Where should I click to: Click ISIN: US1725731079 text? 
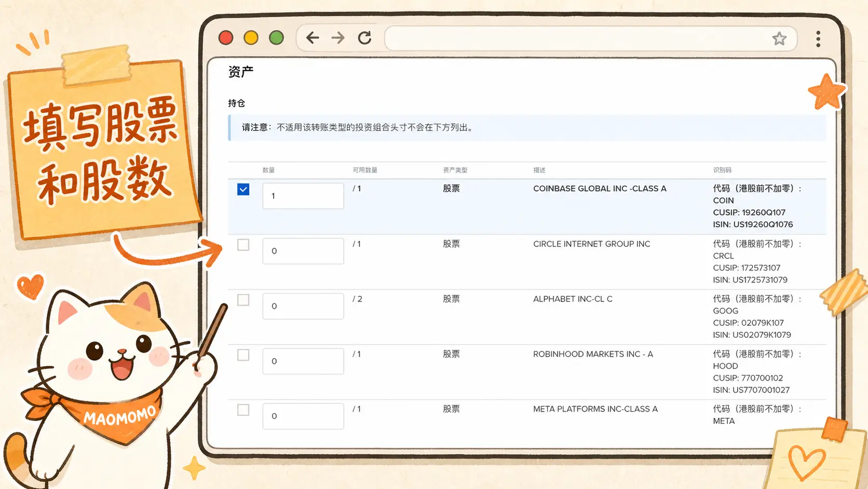tap(750, 280)
